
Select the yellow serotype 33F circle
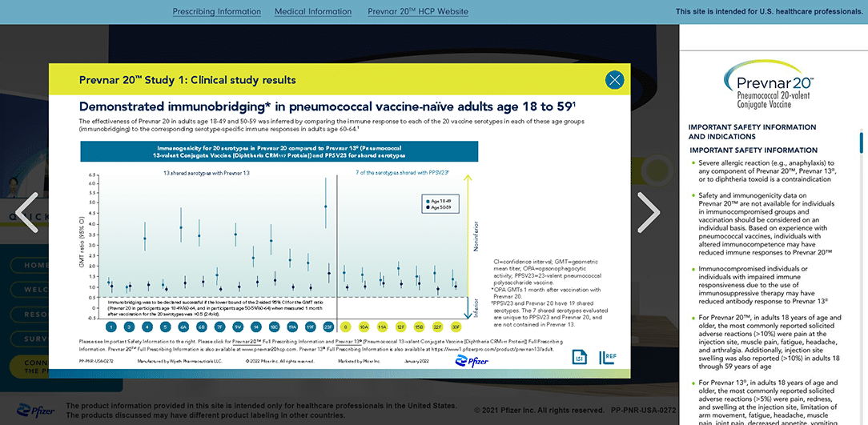(x=456, y=327)
